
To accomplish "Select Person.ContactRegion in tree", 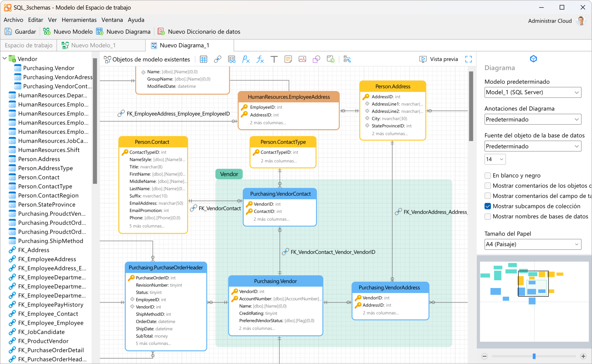I will pyautogui.click(x=48, y=196).
